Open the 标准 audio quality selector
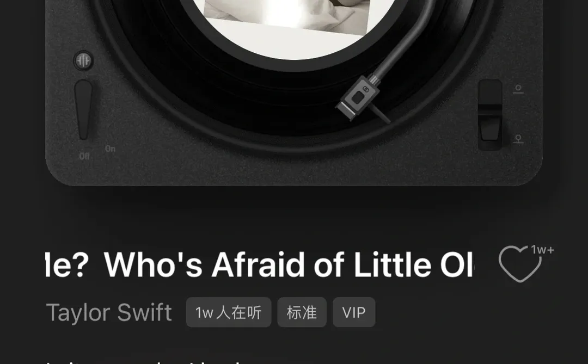The height and width of the screenshot is (364, 588). tap(302, 312)
